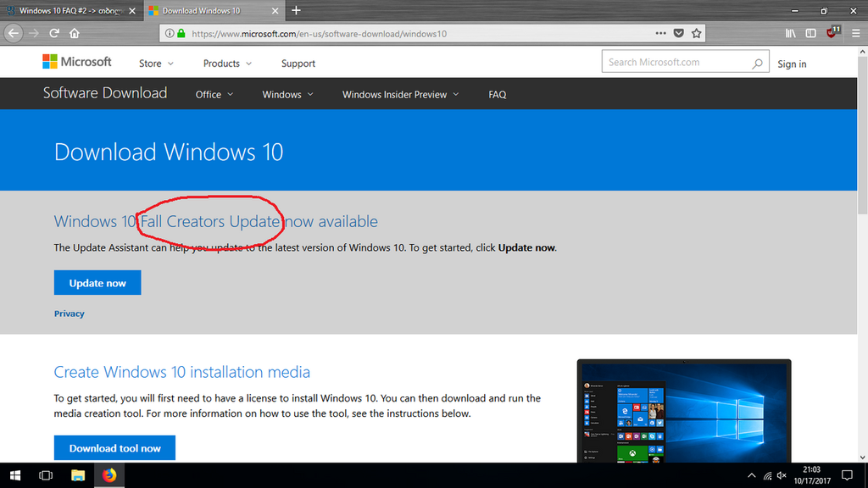This screenshot has width=868, height=488.
Task: Click the Update now button
Action: (x=97, y=283)
